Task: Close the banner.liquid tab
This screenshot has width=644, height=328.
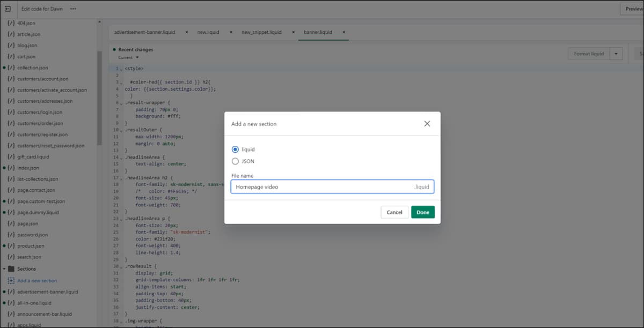Action: point(344,32)
